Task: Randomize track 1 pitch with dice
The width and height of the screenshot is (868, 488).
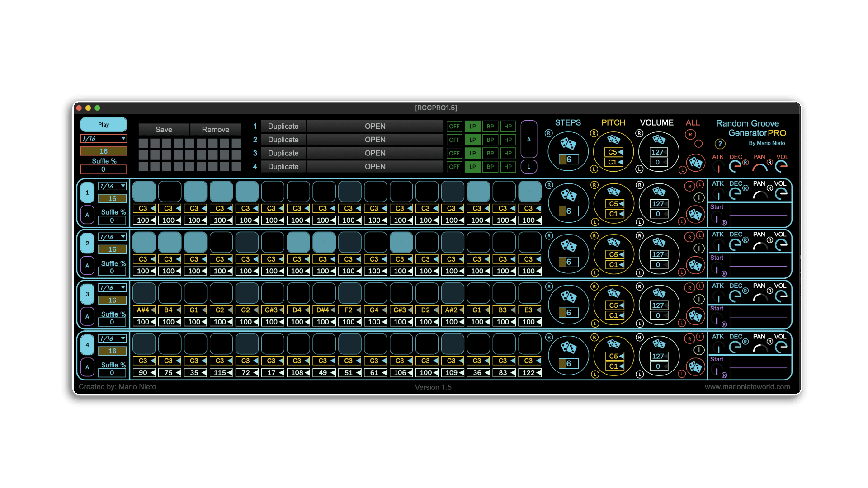Action: click(x=613, y=191)
